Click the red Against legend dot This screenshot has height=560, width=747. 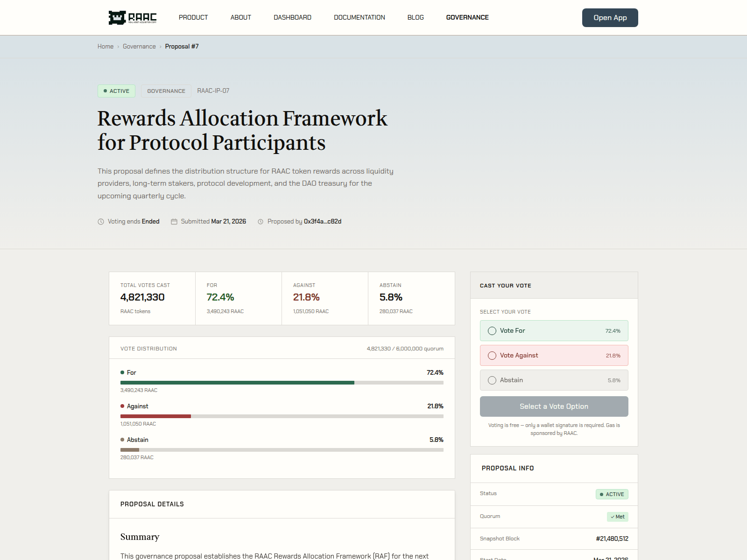tap(122, 406)
